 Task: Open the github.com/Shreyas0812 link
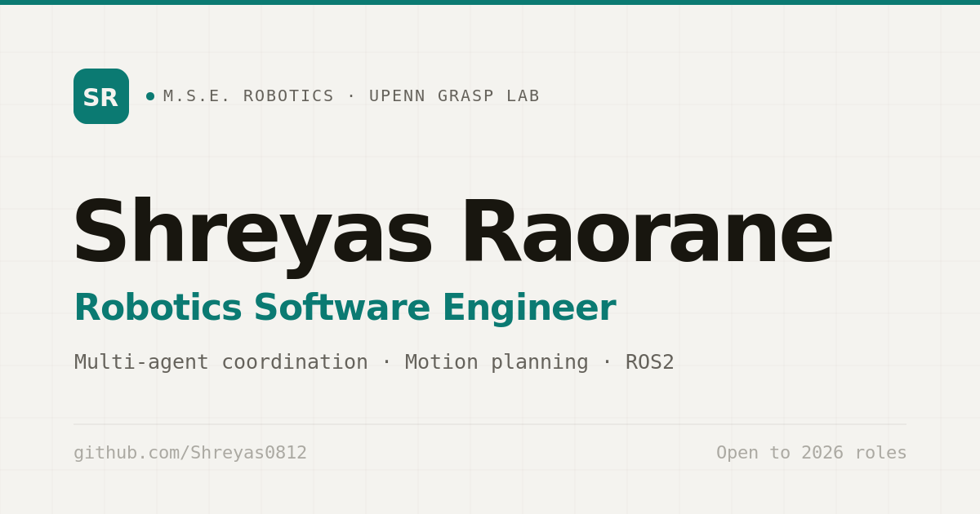point(190,453)
